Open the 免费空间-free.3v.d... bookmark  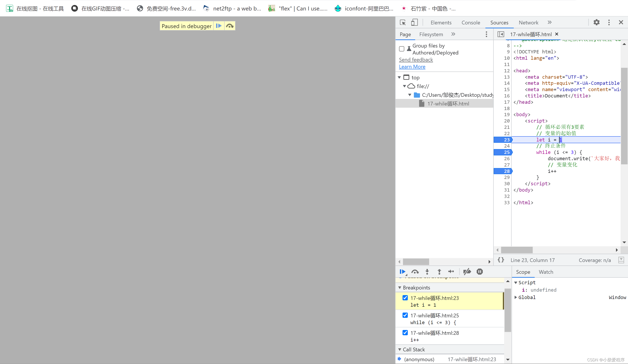[x=166, y=9]
